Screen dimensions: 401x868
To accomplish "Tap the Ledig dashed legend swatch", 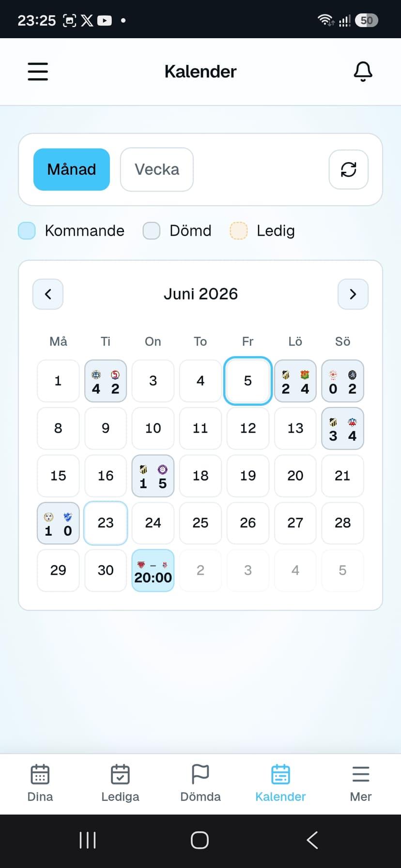I will [x=238, y=231].
